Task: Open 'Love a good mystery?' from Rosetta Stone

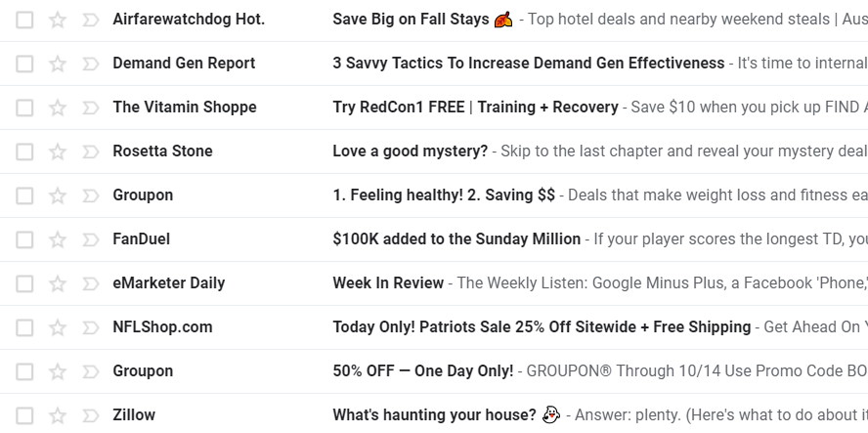Action: coord(410,152)
